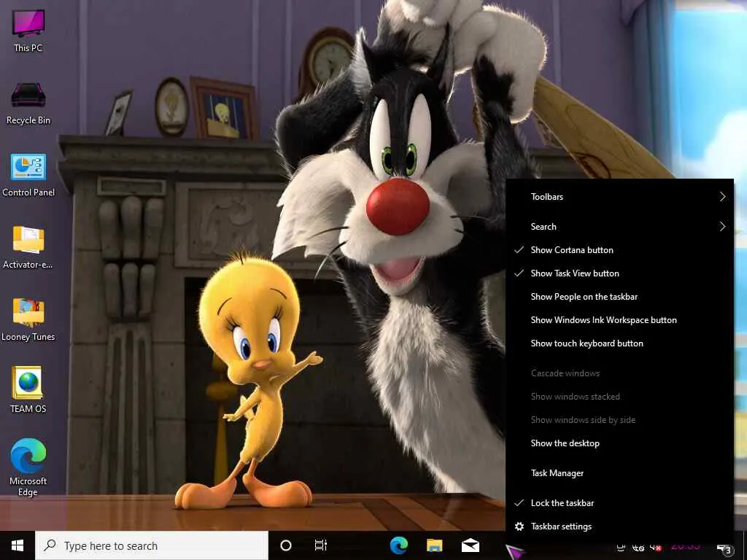Screen dimensions: 747x560
Task: Click the greyed-out Show windows stacked entry
Action: coord(619,397)
